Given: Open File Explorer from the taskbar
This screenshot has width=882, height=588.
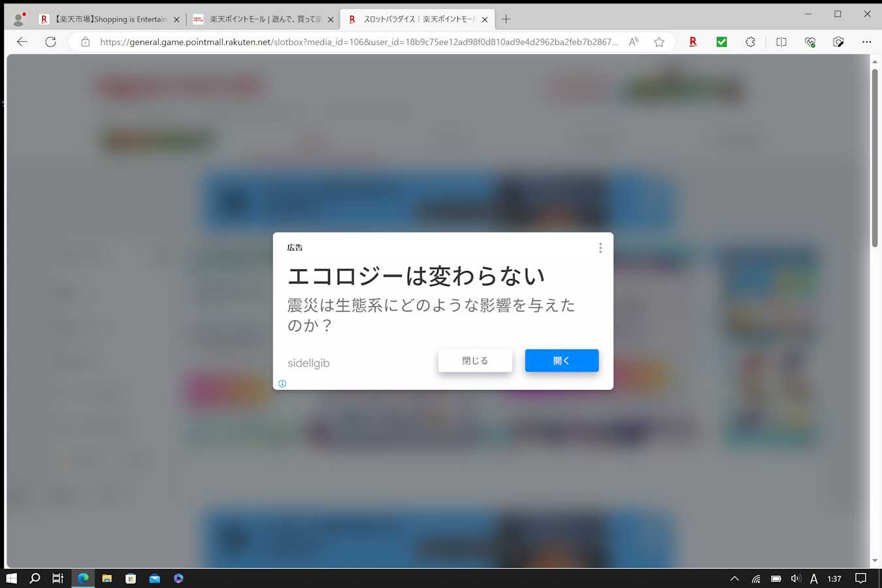Looking at the screenshot, I should tap(107, 578).
